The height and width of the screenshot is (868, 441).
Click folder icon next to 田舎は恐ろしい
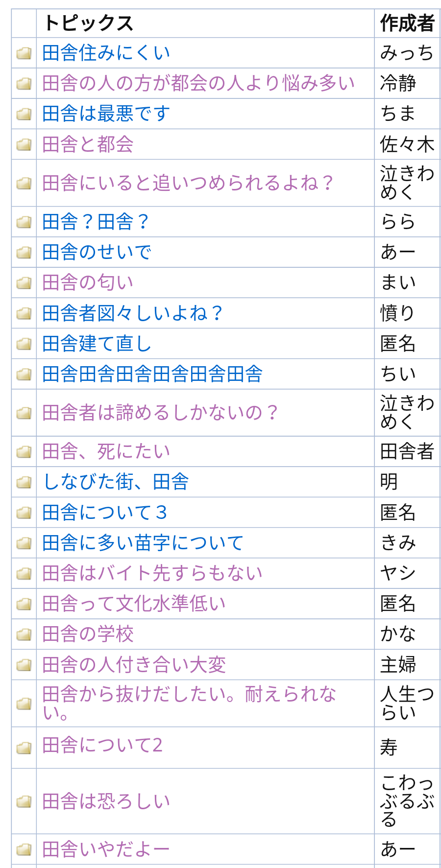click(24, 801)
